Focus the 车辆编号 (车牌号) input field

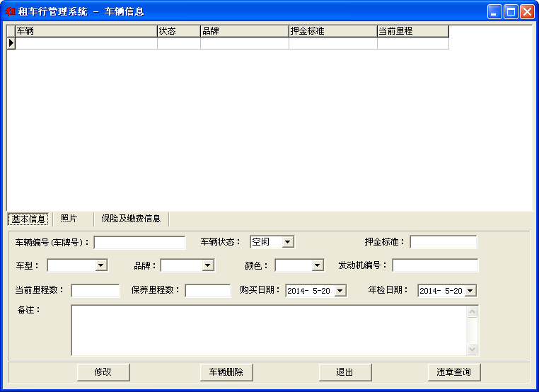point(139,243)
